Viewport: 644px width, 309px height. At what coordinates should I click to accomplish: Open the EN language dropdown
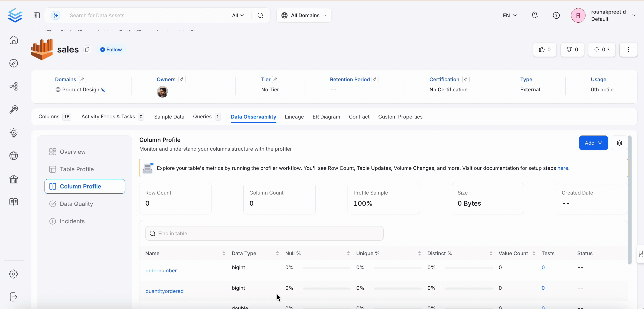coord(510,16)
